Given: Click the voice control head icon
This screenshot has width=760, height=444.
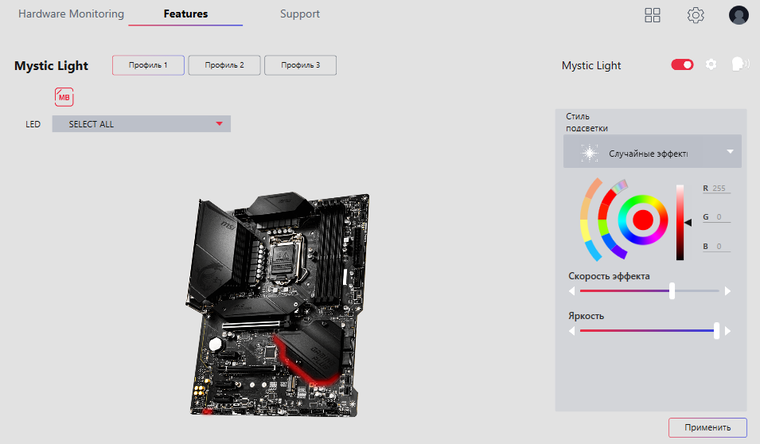Looking at the screenshot, I should [740, 64].
